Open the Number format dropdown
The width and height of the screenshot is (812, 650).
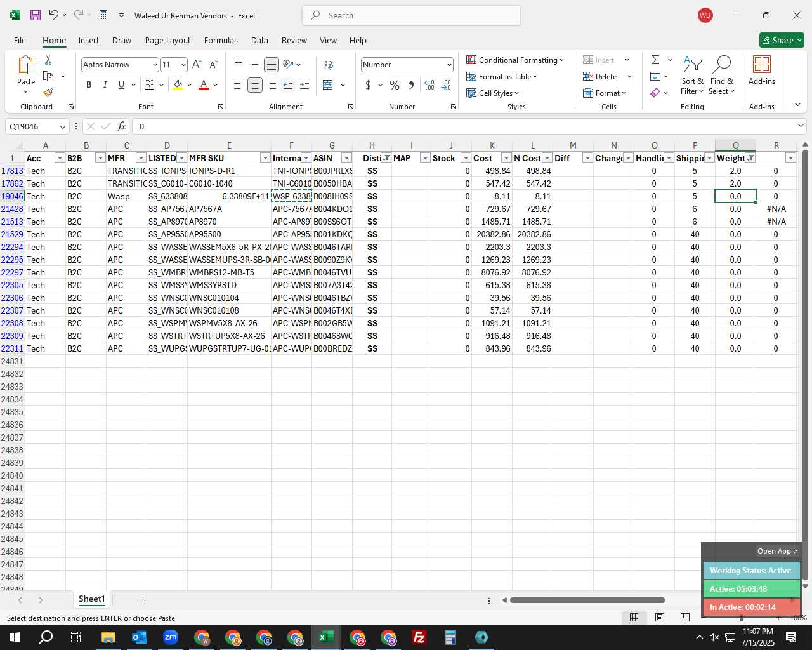(449, 64)
